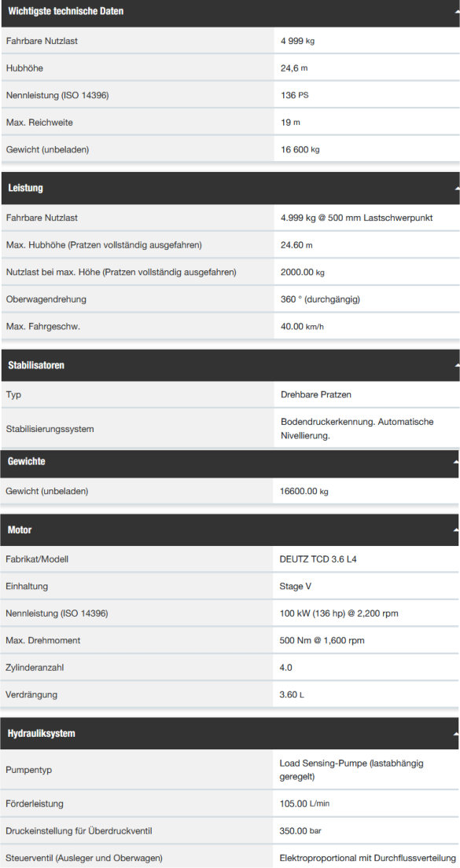Click the Oberwagendrehung row
The height and width of the screenshot is (868, 460).
[x=230, y=299]
